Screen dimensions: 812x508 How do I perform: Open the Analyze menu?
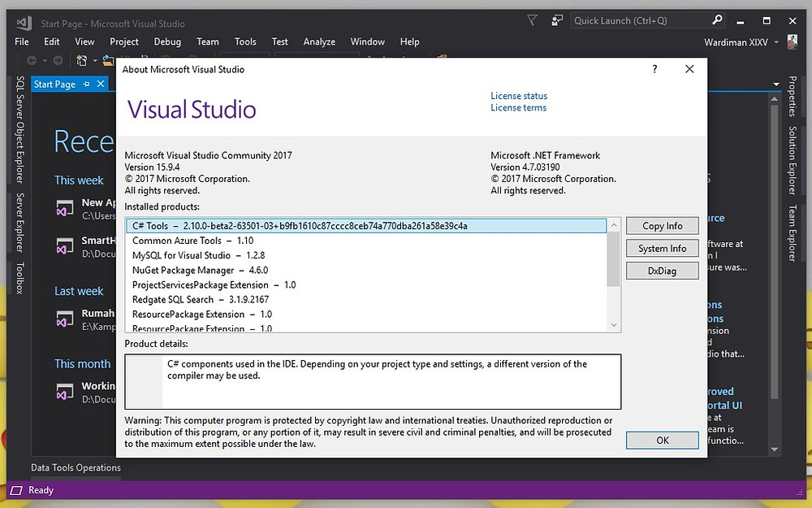(x=319, y=41)
